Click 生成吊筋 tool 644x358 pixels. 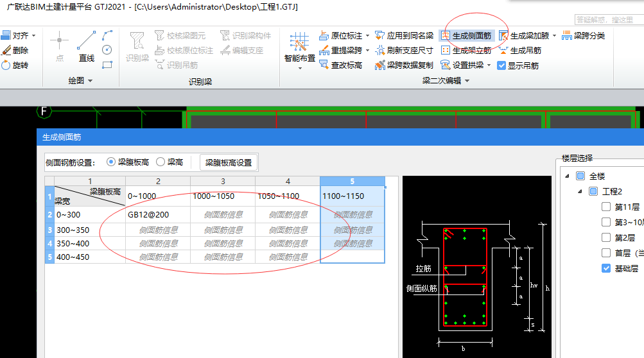(x=520, y=51)
